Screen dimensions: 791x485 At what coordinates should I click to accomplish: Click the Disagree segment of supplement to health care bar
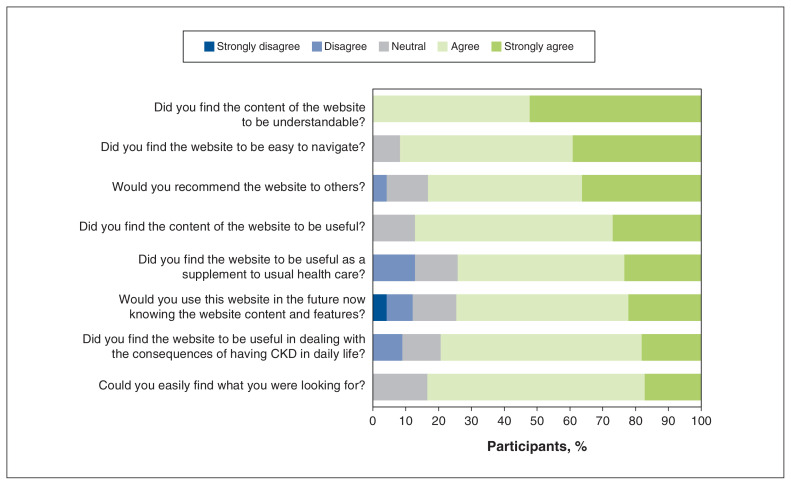pos(394,267)
